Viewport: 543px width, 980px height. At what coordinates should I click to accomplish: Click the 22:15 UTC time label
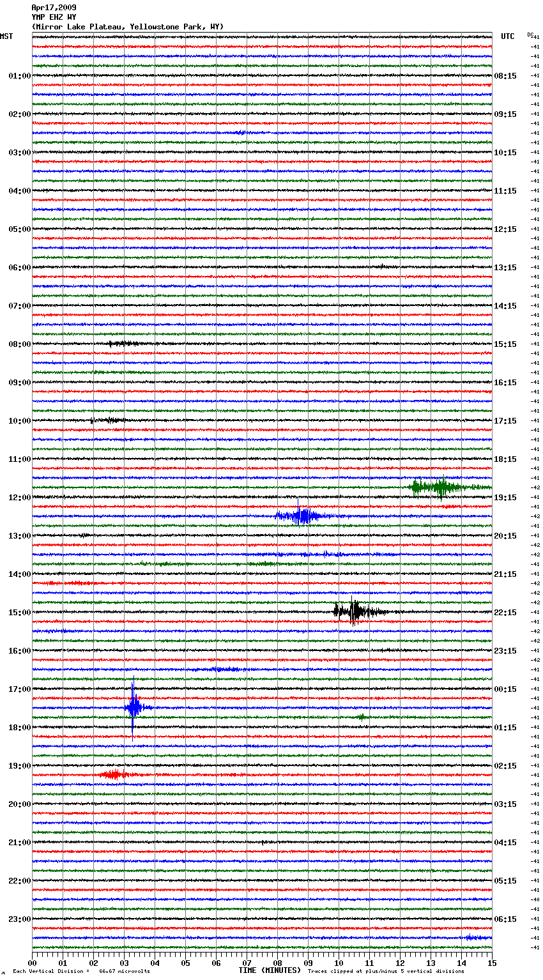[505, 613]
